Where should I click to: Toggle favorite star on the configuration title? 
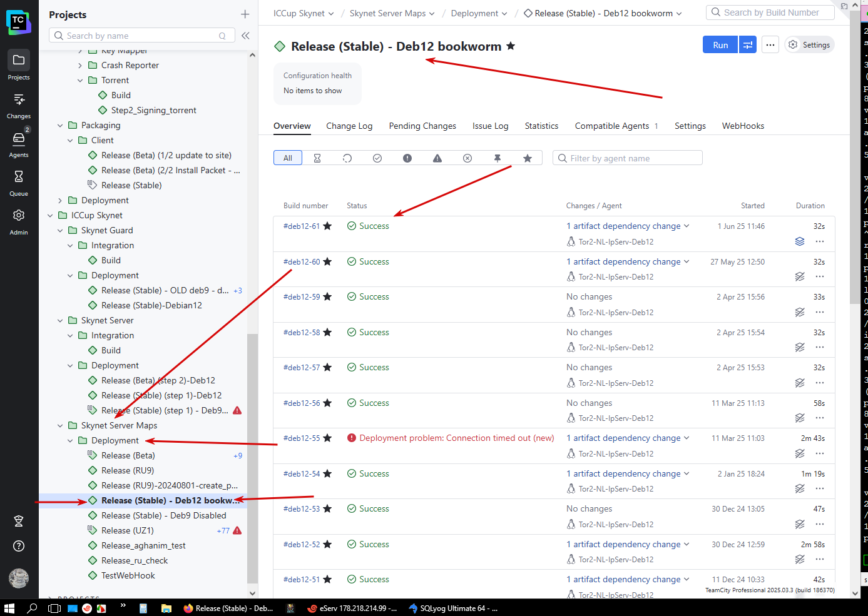(511, 46)
